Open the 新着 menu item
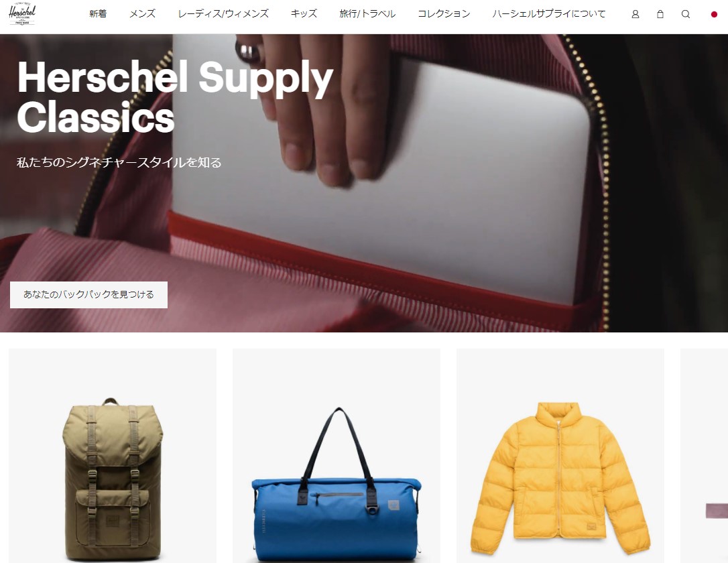 [x=98, y=14]
